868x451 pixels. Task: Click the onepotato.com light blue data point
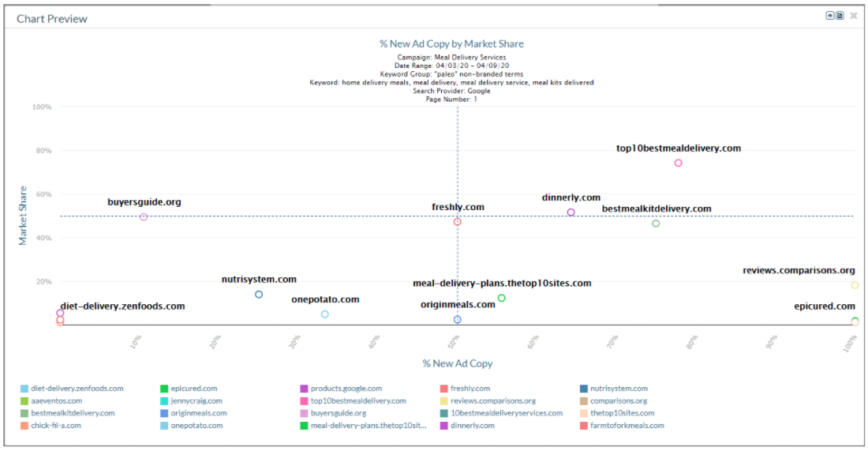[x=325, y=314]
